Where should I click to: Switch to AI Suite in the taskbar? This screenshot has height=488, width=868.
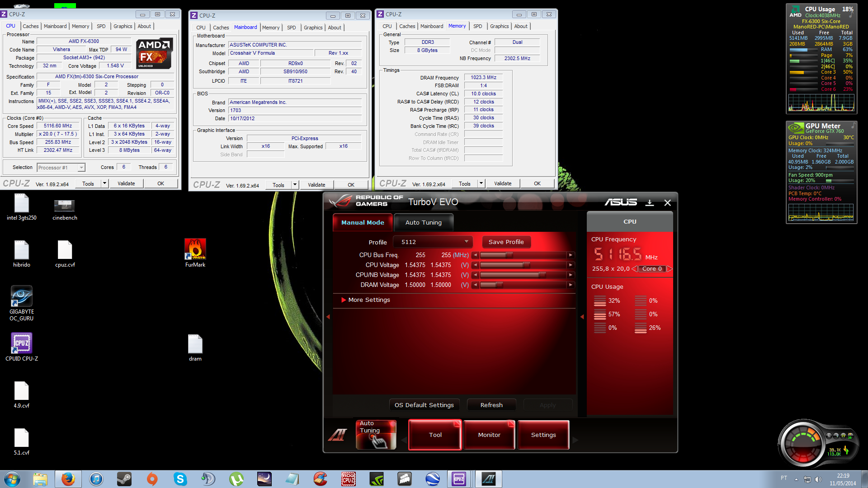point(489,479)
